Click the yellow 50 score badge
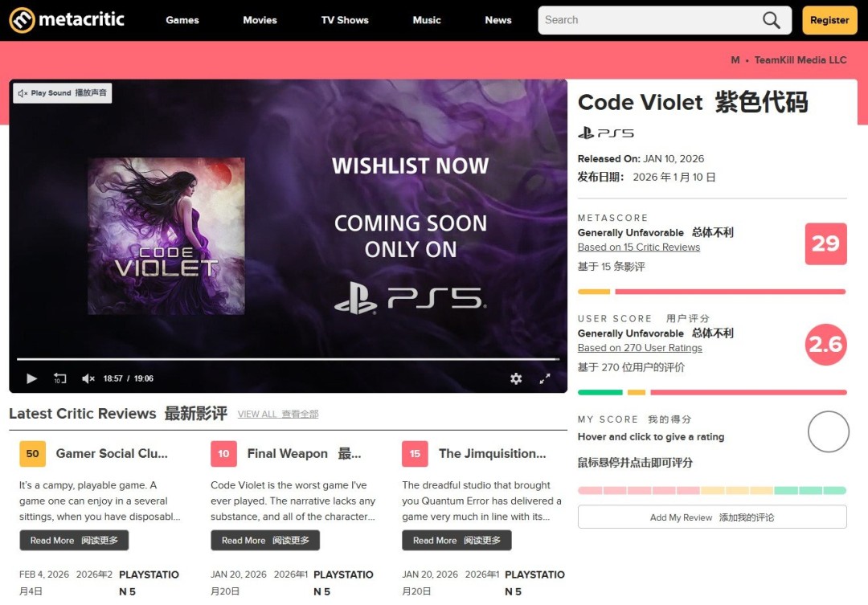Image resolution: width=868 pixels, height=605 pixels. pyautogui.click(x=31, y=453)
